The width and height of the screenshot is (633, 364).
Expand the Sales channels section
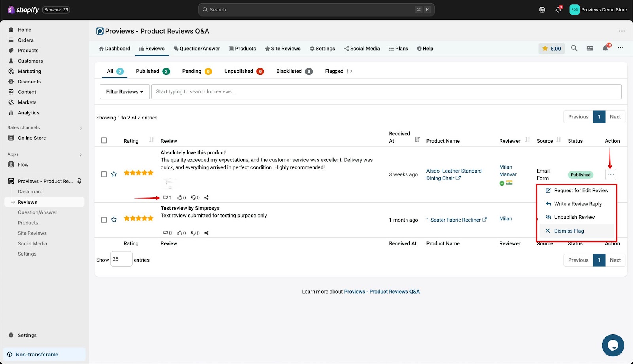[x=81, y=128]
